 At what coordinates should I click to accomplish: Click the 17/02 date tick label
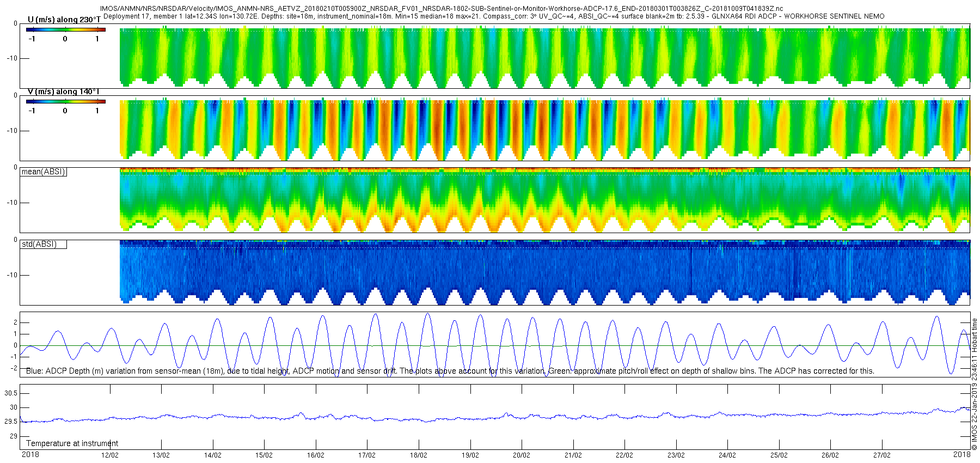pyautogui.click(x=367, y=455)
